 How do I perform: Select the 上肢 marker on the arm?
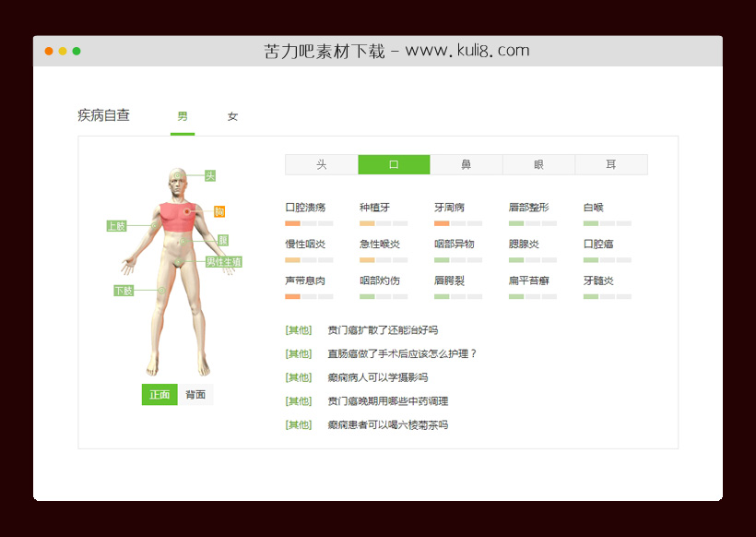pyautogui.click(x=117, y=225)
